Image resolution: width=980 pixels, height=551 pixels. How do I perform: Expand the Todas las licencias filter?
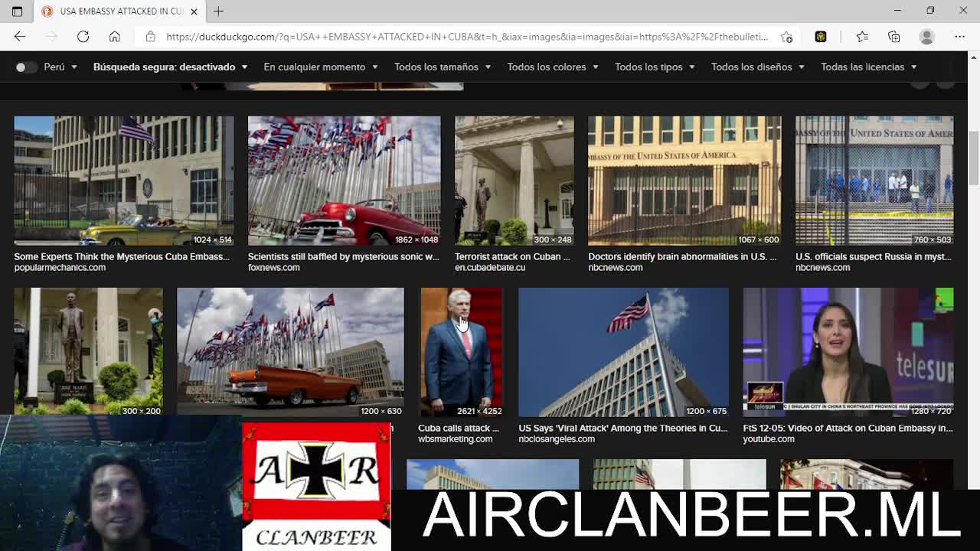tap(869, 67)
